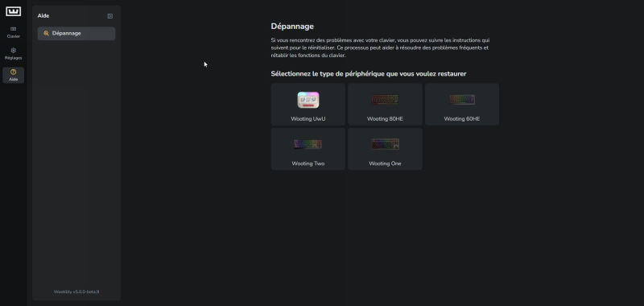This screenshot has height=306, width=644.
Task: Choose the Wooting 80HE device card
Action: 385,105
